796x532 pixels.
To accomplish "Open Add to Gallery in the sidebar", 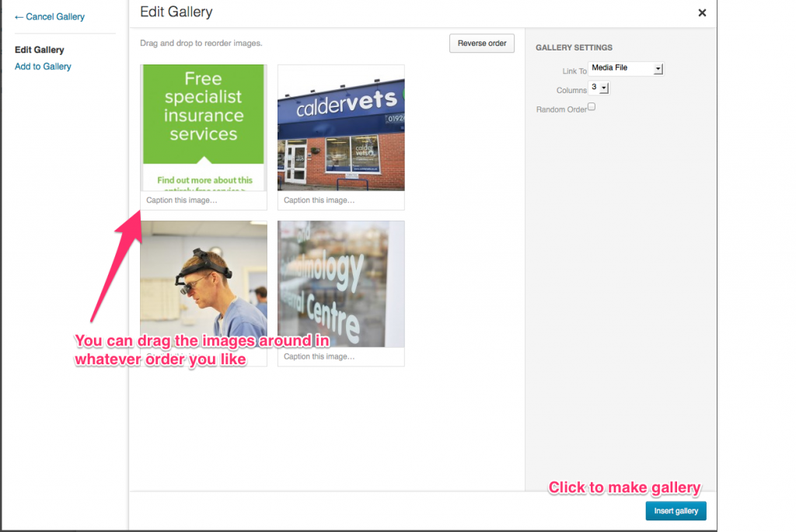I will (x=43, y=67).
